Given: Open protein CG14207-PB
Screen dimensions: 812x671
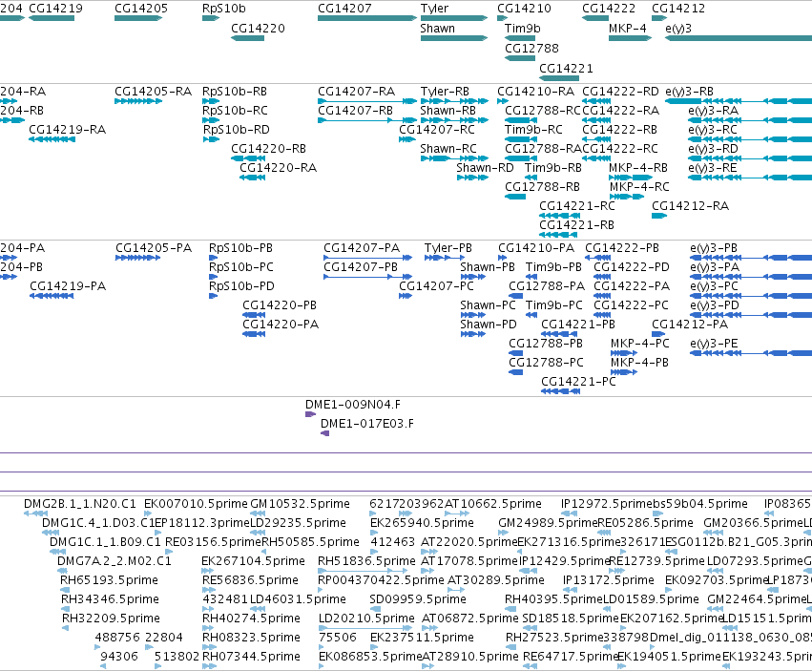Looking at the screenshot, I should click(361, 267).
